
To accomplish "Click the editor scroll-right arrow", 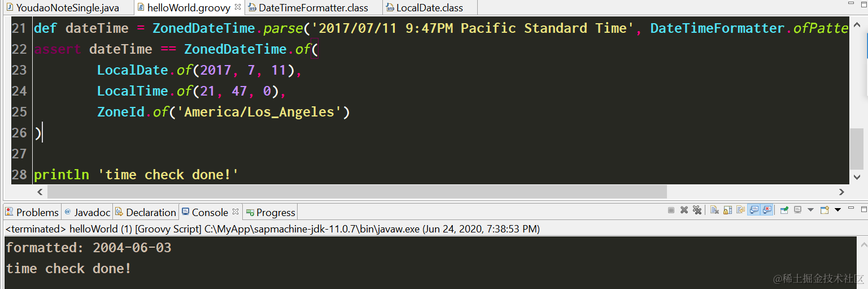I will (x=841, y=192).
